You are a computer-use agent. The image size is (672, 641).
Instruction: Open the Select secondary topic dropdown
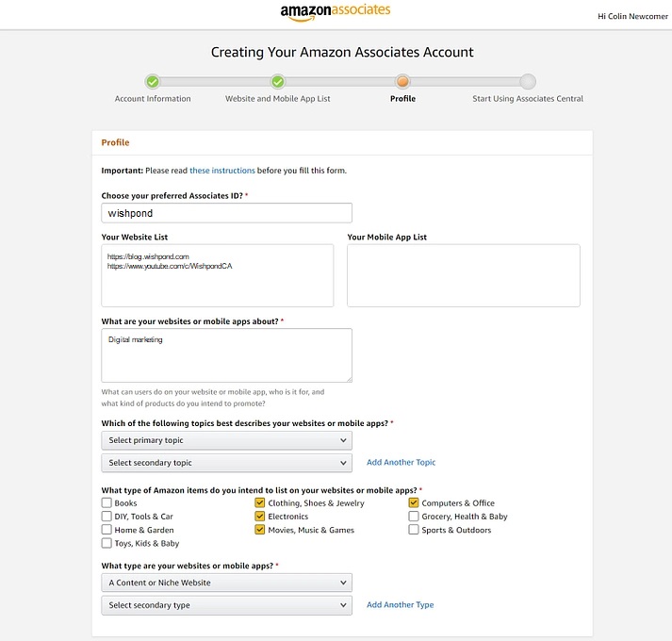click(227, 463)
